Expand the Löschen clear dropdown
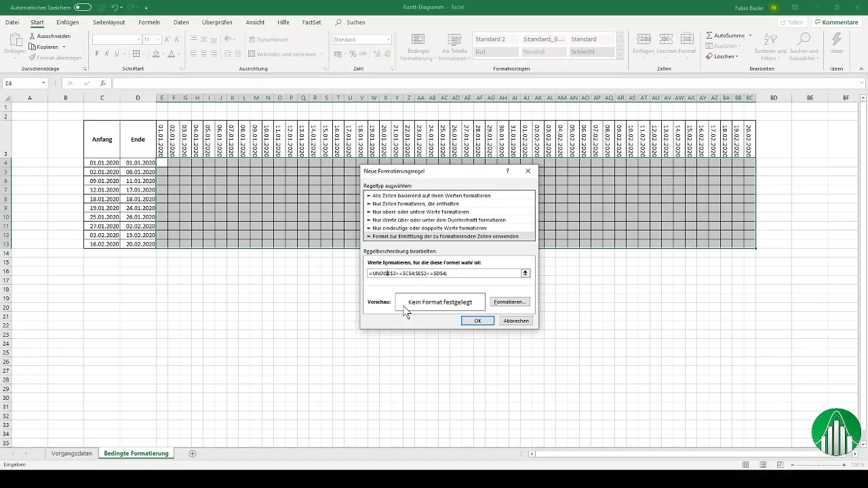The width and height of the screenshot is (868, 488). click(x=736, y=56)
